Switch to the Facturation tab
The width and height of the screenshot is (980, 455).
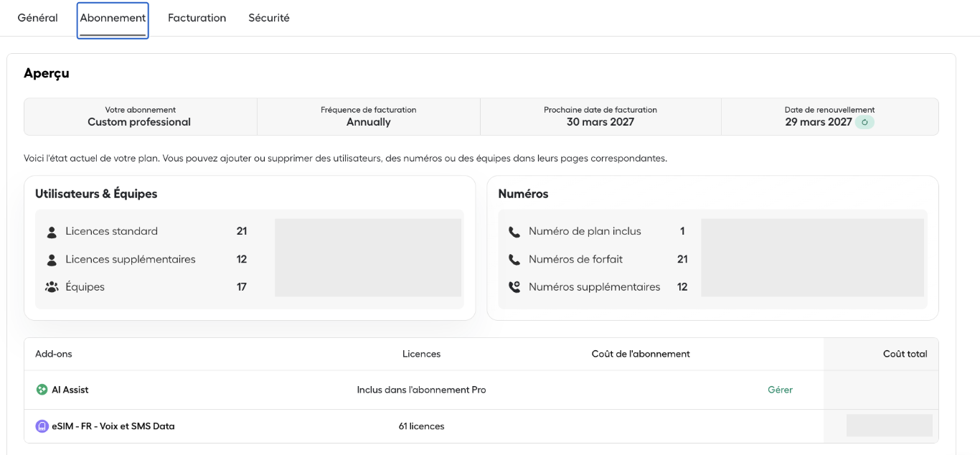(x=197, y=18)
